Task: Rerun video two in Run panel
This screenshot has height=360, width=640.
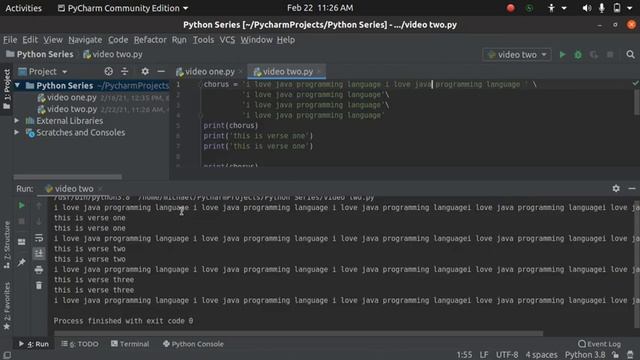Action: (21, 205)
